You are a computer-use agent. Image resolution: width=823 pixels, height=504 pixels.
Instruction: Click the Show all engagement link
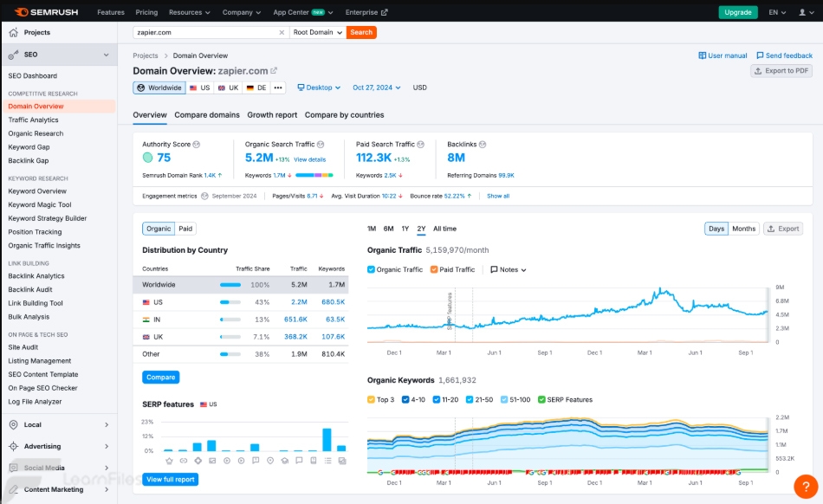(498, 197)
